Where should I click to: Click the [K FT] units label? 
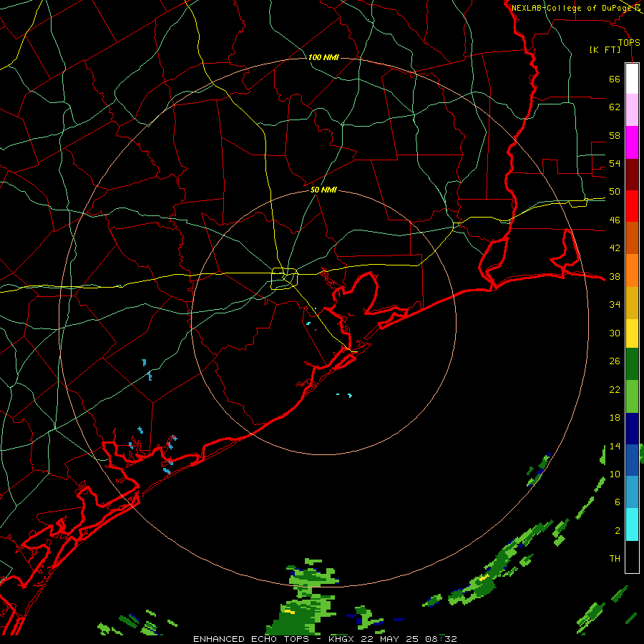point(605,49)
